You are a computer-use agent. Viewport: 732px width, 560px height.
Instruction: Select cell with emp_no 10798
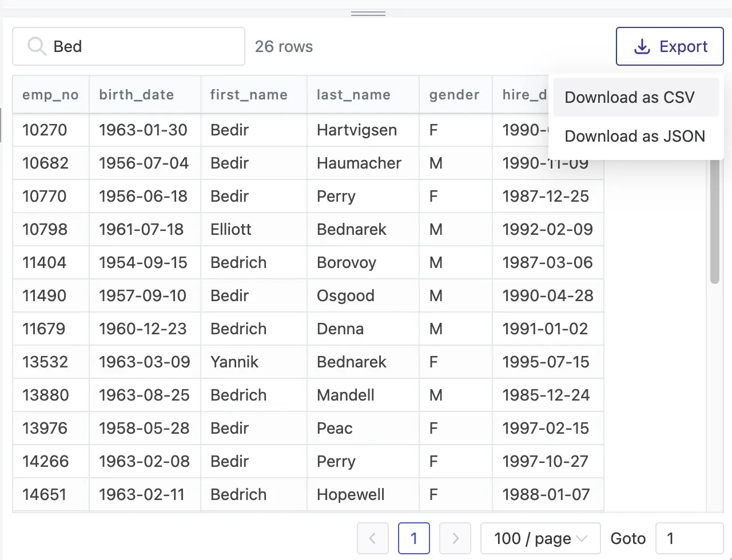click(51, 229)
